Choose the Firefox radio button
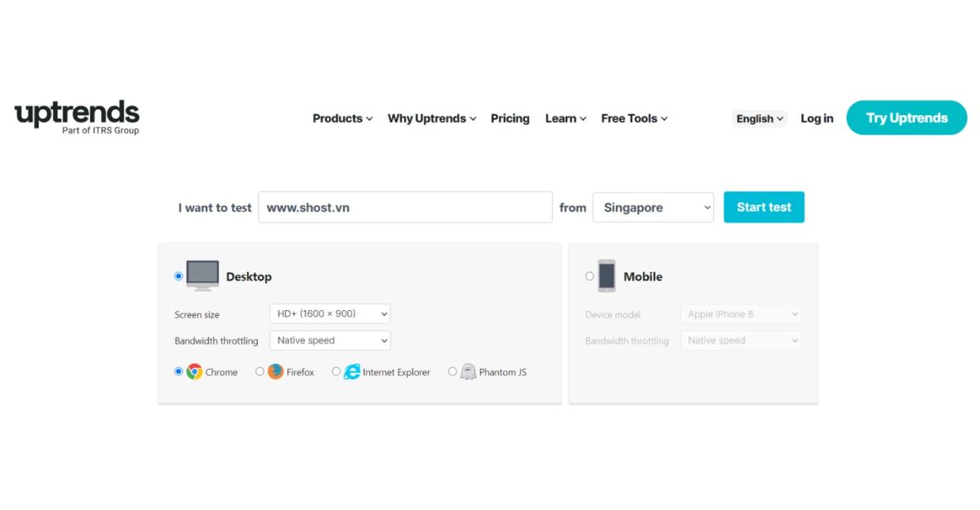980x510 pixels. (260, 371)
